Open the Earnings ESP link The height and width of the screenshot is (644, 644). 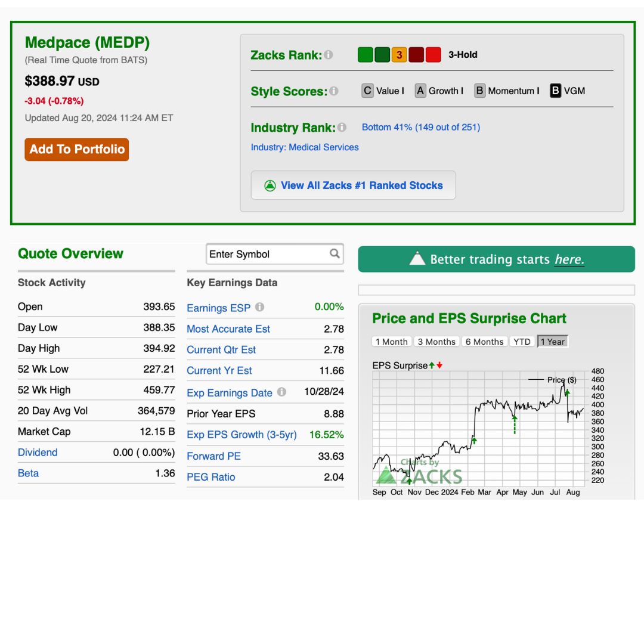pos(218,308)
